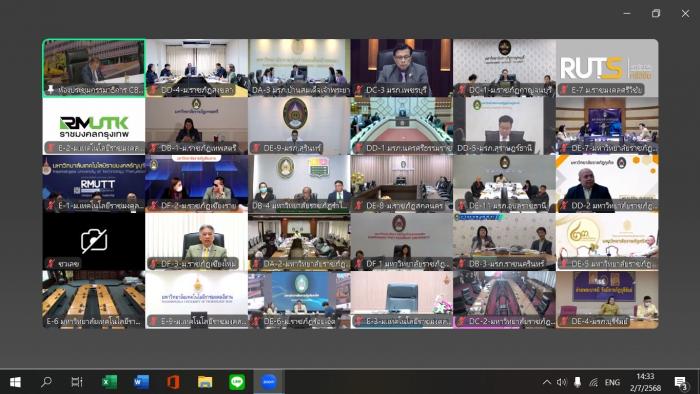Open the Windows Start menu
This screenshot has width=700, height=394.
[15, 382]
